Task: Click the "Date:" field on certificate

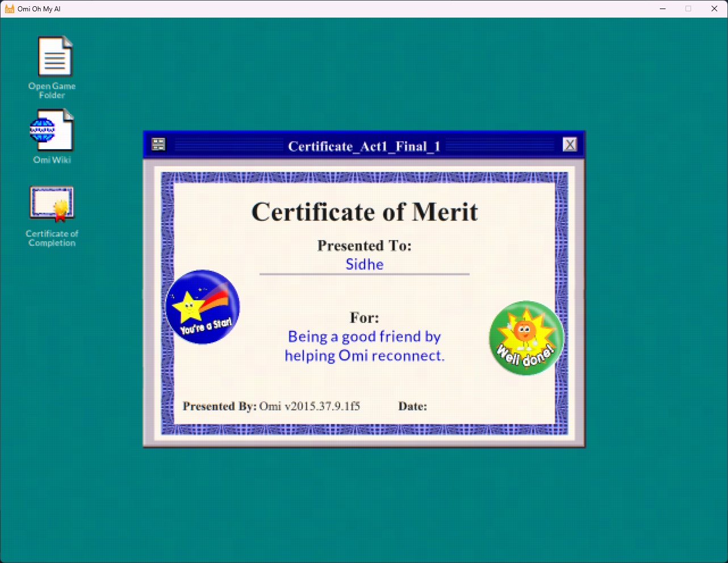Action: (x=412, y=406)
